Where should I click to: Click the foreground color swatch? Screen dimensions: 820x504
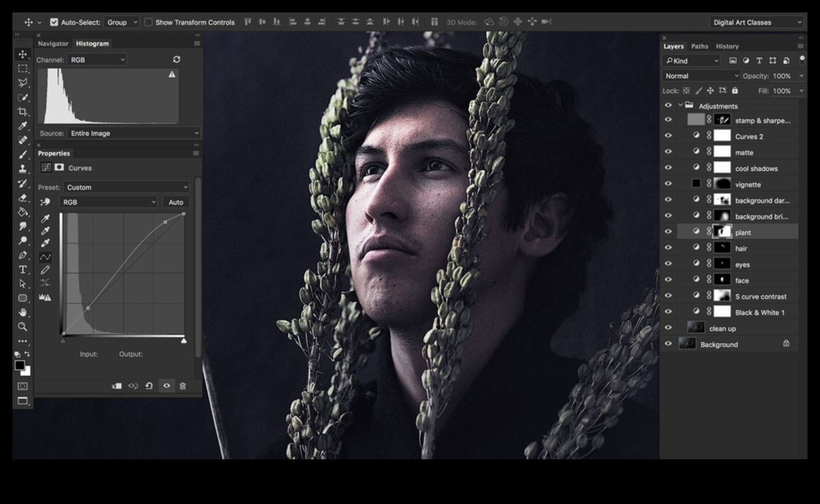[20, 366]
